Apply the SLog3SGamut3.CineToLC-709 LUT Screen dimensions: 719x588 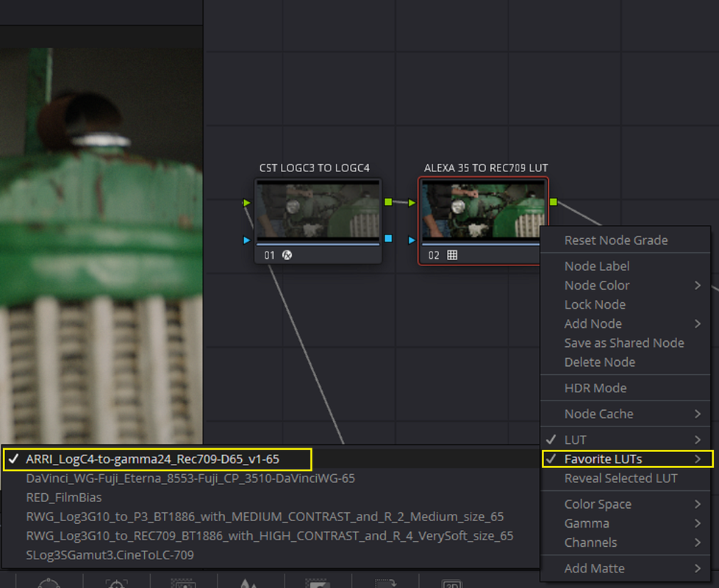[x=271, y=556]
